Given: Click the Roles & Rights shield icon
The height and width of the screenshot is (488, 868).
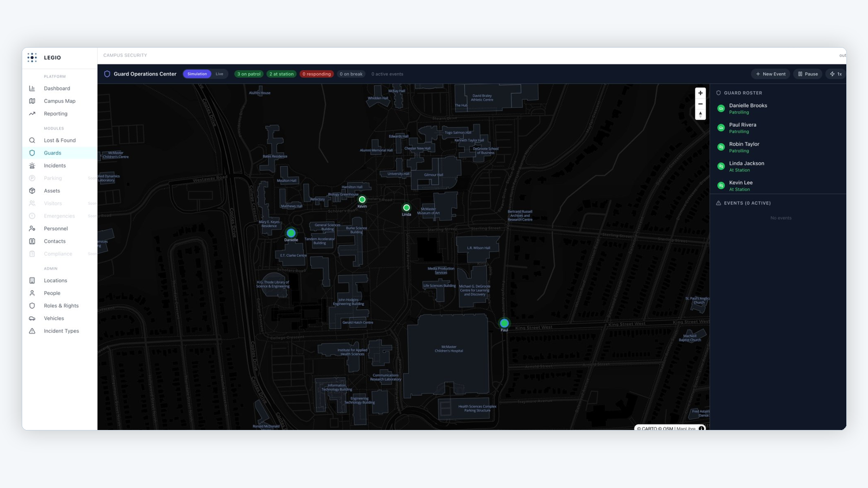Looking at the screenshot, I should point(32,306).
